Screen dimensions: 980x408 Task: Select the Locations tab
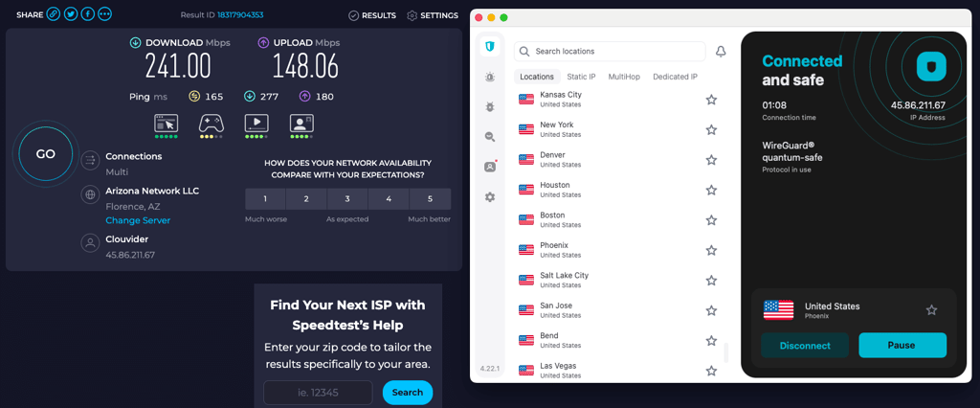point(537,77)
